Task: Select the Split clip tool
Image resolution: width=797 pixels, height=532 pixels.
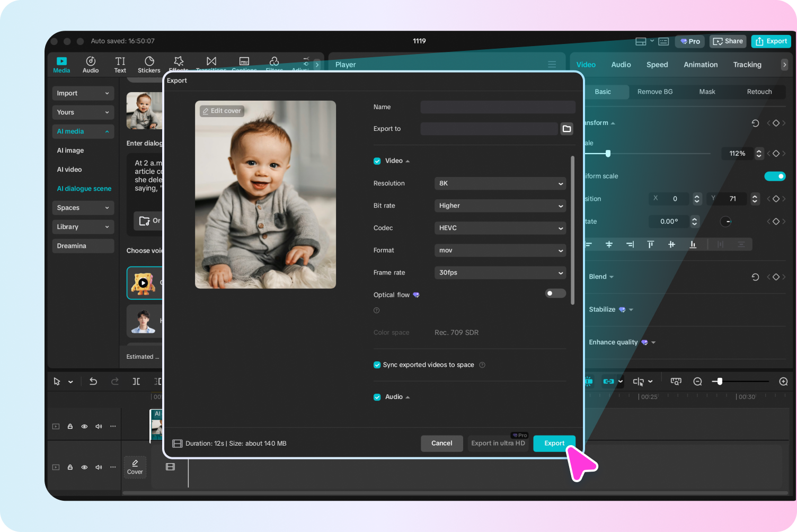Action: coord(136,381)
